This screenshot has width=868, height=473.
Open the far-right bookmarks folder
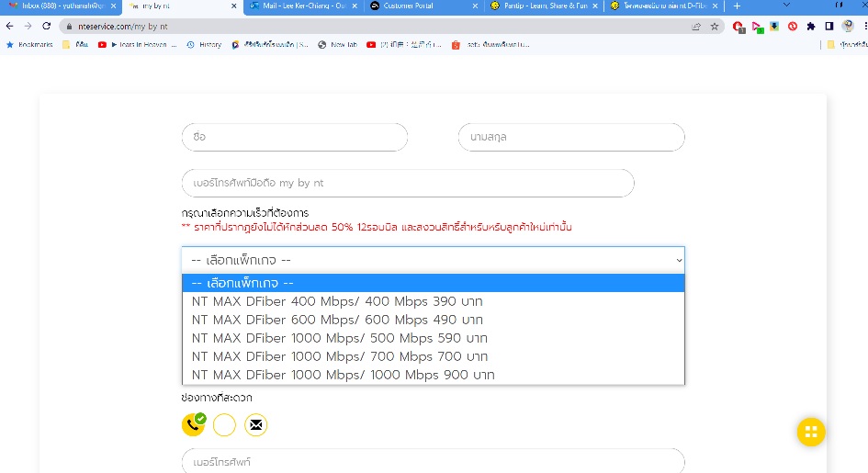click(846, 45)
